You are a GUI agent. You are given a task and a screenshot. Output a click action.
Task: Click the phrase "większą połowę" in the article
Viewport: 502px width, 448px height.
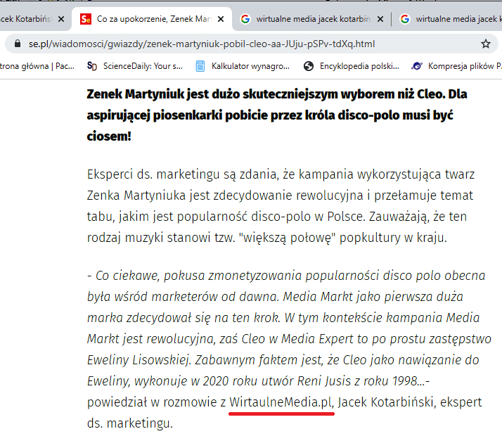point(287,238)
